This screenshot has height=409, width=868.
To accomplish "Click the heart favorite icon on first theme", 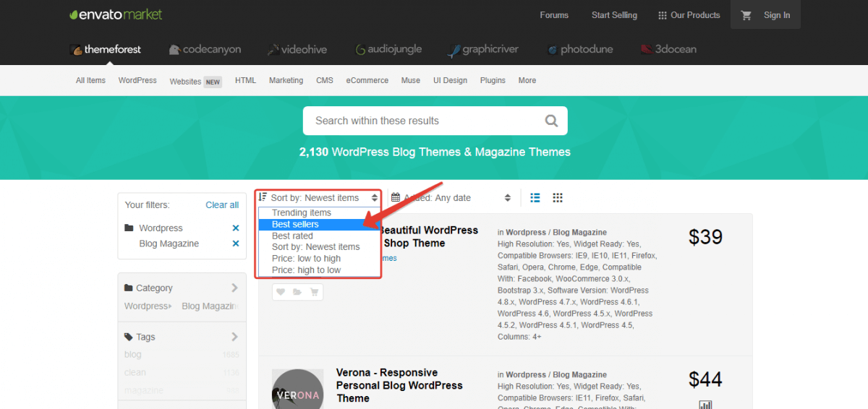I will [281, 292].
